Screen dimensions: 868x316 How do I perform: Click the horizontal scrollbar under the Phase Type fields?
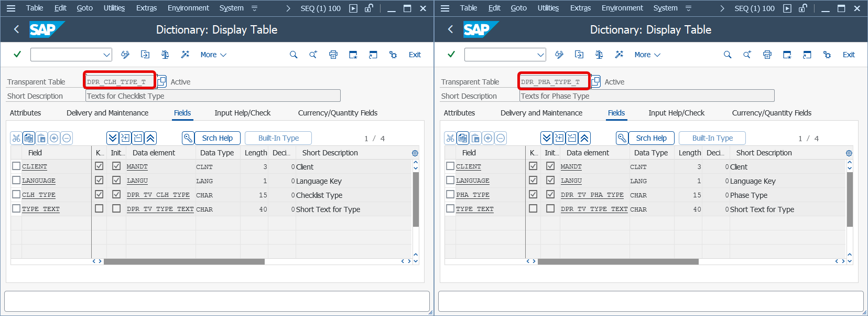click(x=617, y=261)
